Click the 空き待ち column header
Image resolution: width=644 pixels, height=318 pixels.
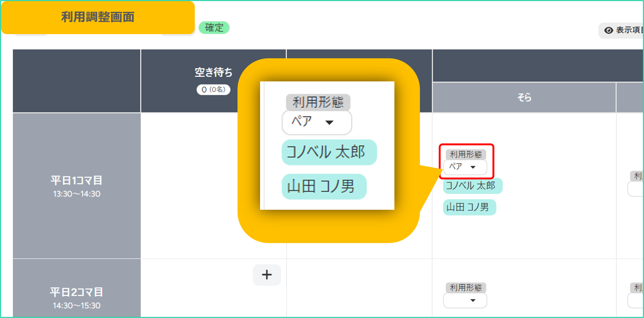click(213, 72)
